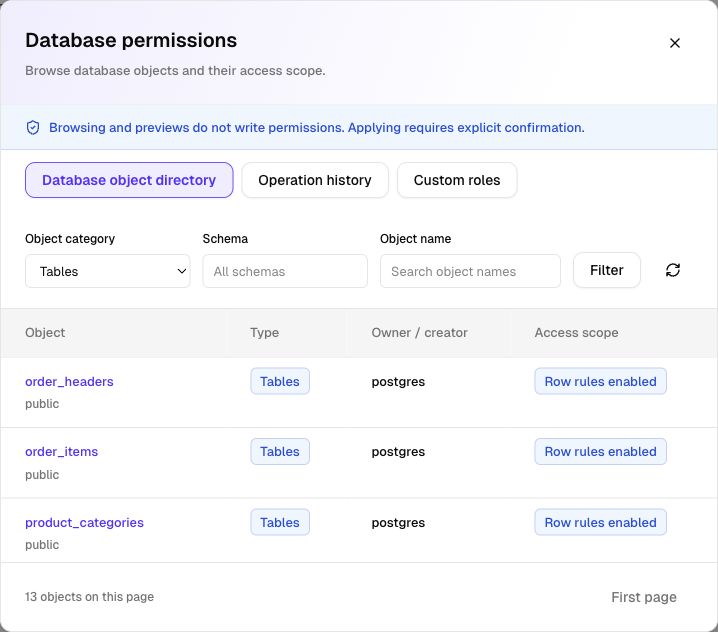Focus the Search object names field

470,271
